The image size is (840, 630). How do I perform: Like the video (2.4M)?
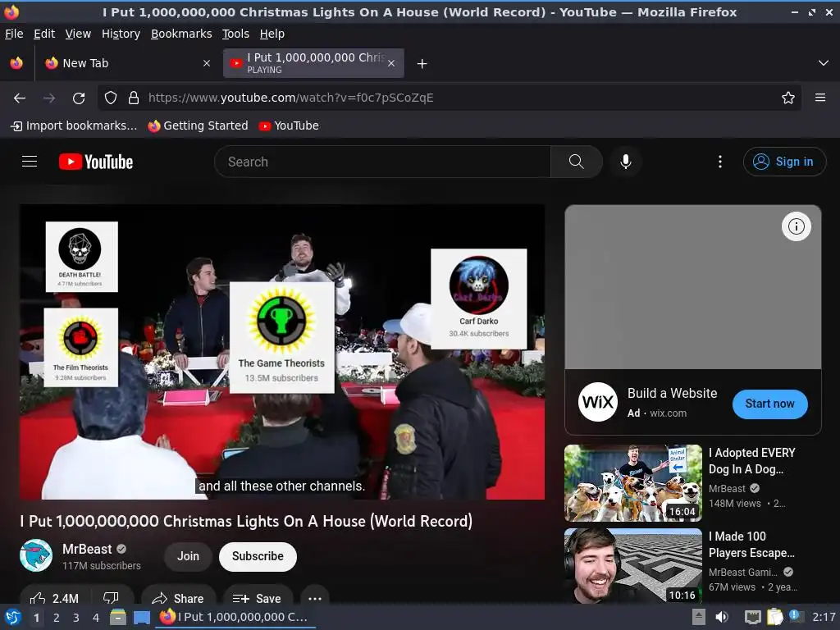click(x=55, y=598)
